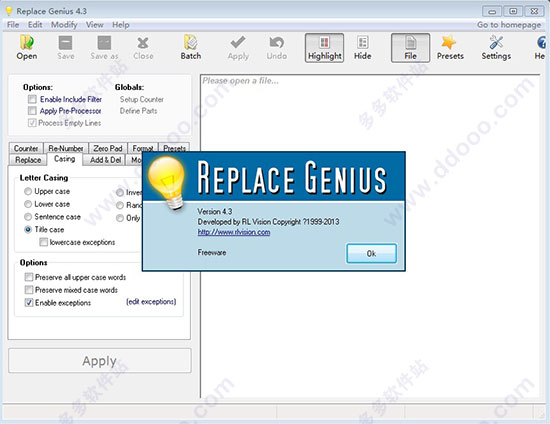Open a file with the Open toolbar icon

tap(27, 48)
